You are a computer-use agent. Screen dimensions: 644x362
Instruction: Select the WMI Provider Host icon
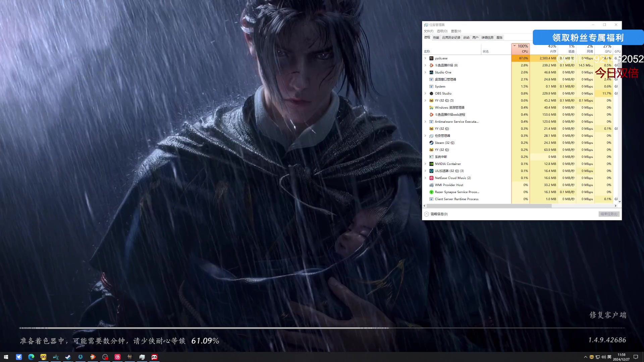coord(431,185)
